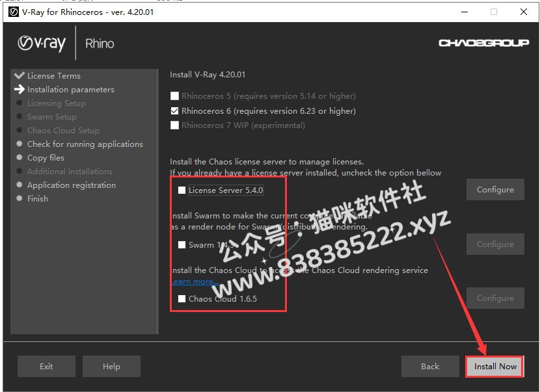The width and height of the screenshot is (540, 392).
Task: Click the Rhino label in header
Action: click(x=100, y=44)
